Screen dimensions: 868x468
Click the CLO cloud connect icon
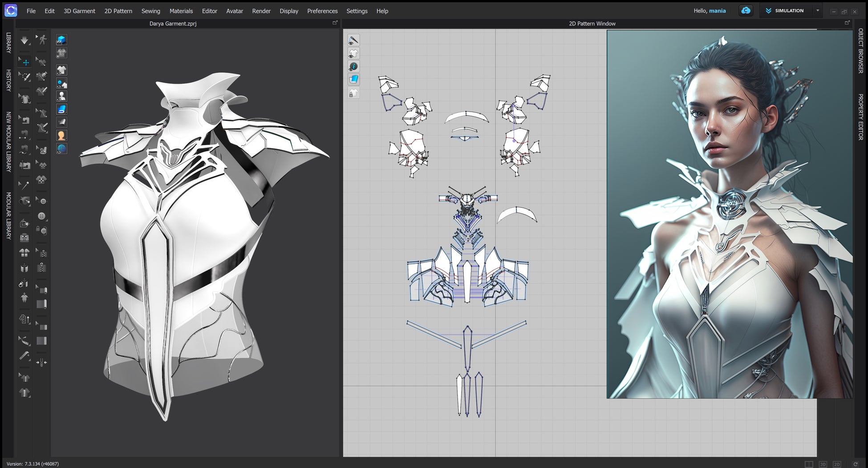pos(746,11)
